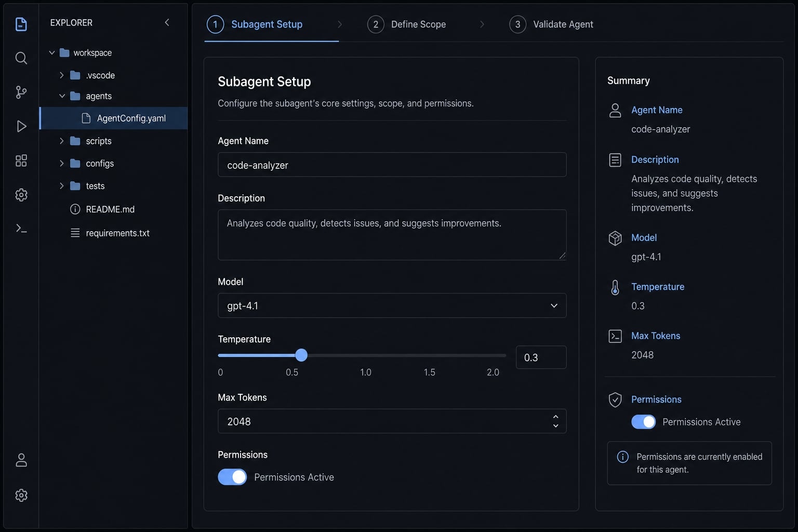Click the Max Tokens field showing 2048
Viewport: 798px width, 532px height.
392,421
